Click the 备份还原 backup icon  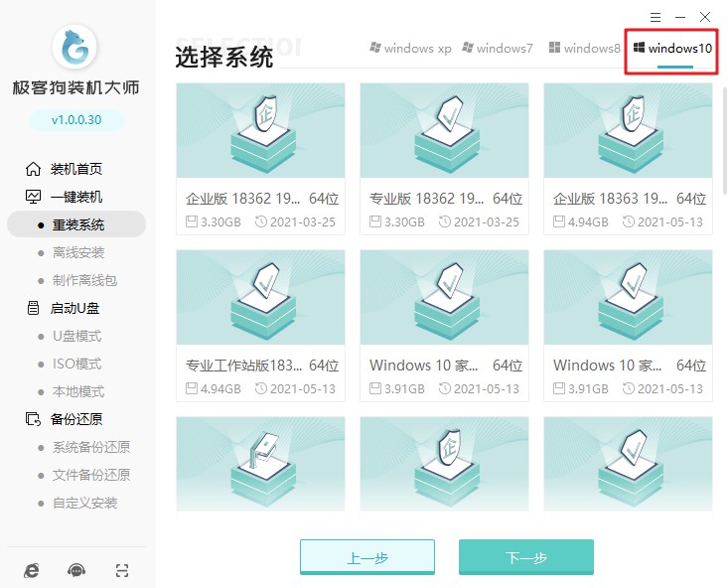pos(34,419)
